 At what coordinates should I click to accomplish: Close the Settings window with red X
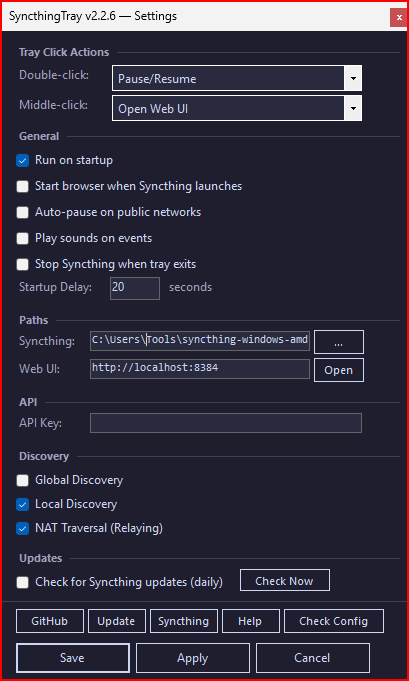pyautogui.click(x=399, y=18)
